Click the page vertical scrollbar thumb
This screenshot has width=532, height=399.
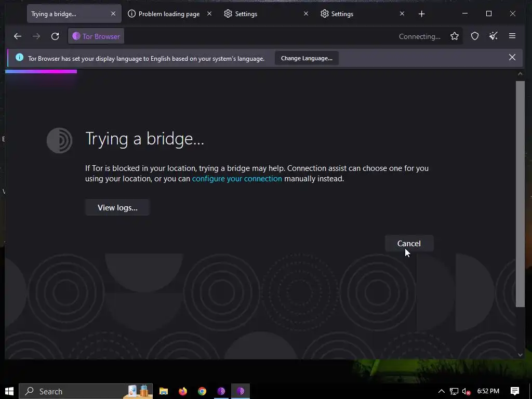click(x=520, y=194)
